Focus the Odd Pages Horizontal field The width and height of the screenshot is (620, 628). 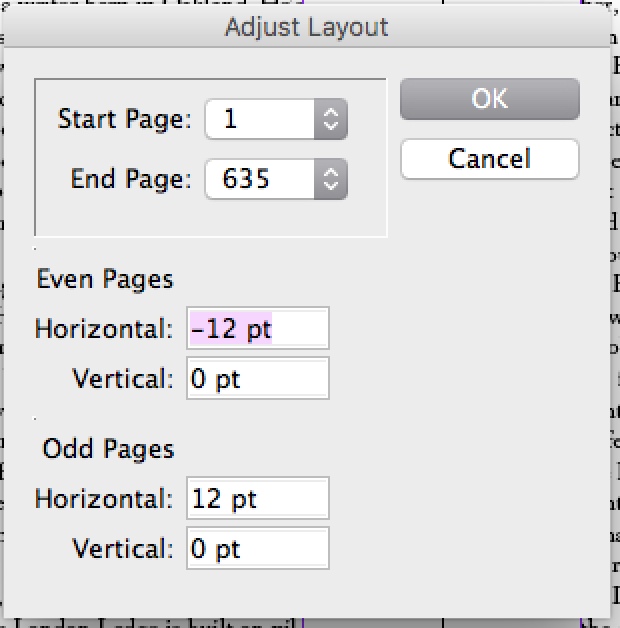[x=258, y=498]
